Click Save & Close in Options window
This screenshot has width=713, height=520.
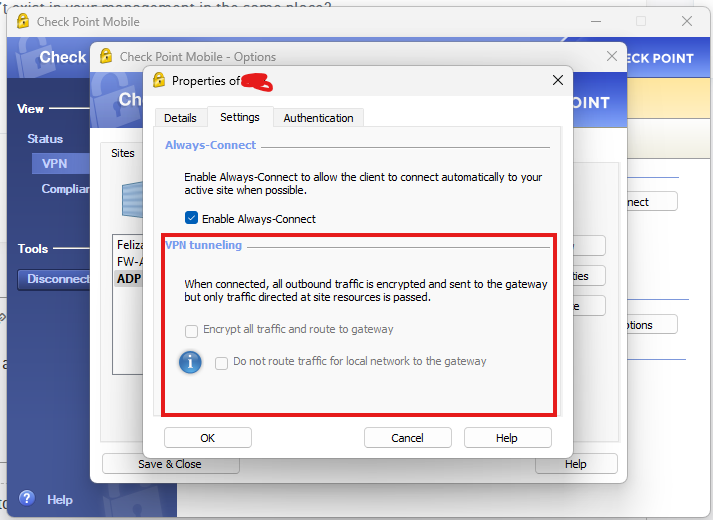170,464
